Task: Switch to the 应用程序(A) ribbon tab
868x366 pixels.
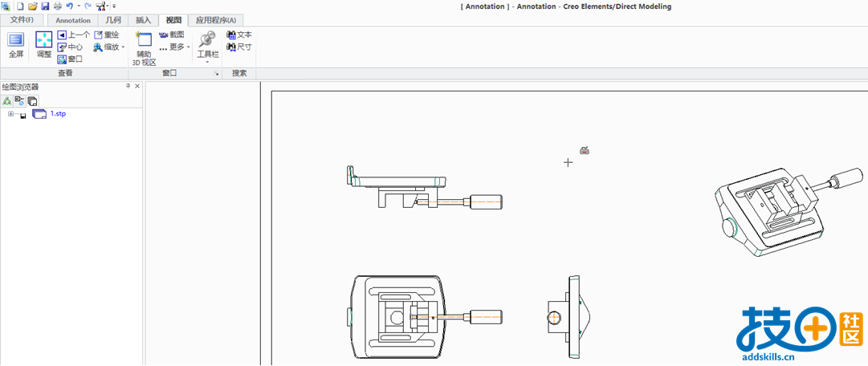Action: point(215,21)
